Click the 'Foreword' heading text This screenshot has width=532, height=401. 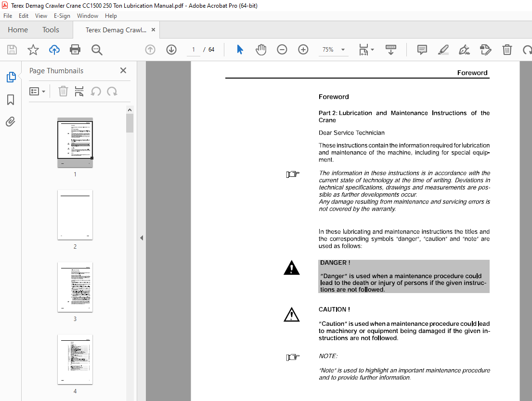[334, 97]
